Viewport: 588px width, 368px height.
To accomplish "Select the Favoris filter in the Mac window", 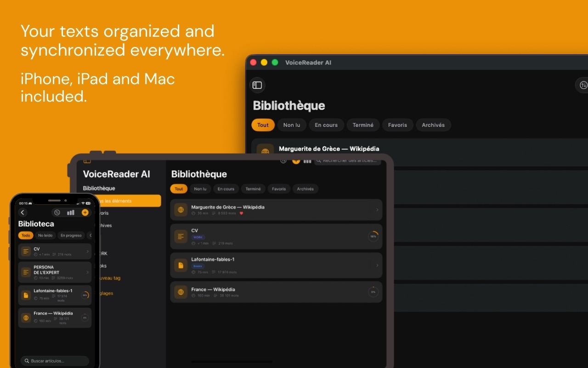I will [397, 125].
